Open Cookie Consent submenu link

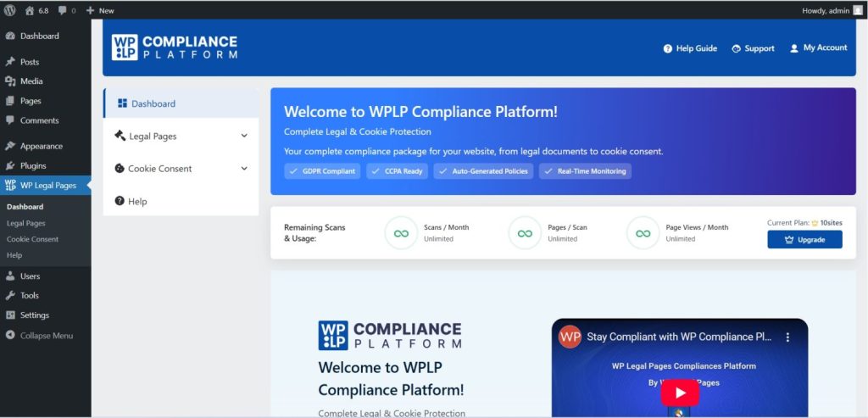tap(33, 239)
